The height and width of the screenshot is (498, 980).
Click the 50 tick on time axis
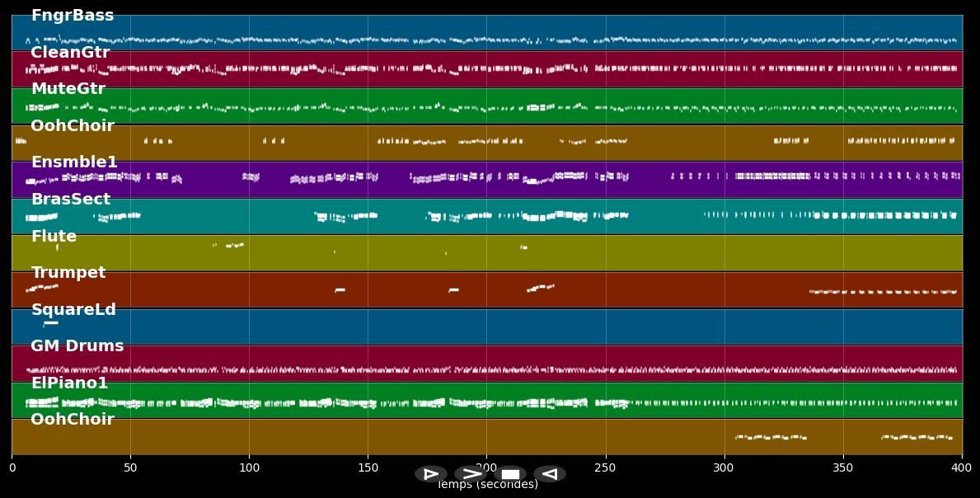click(130, 467)
